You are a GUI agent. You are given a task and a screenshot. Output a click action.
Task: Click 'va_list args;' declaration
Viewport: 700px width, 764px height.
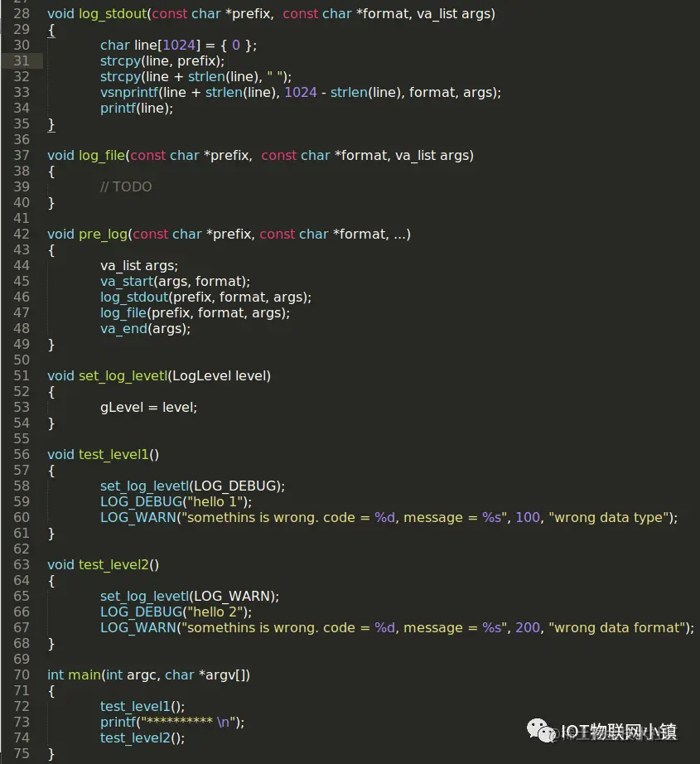(x=139, y=266)
